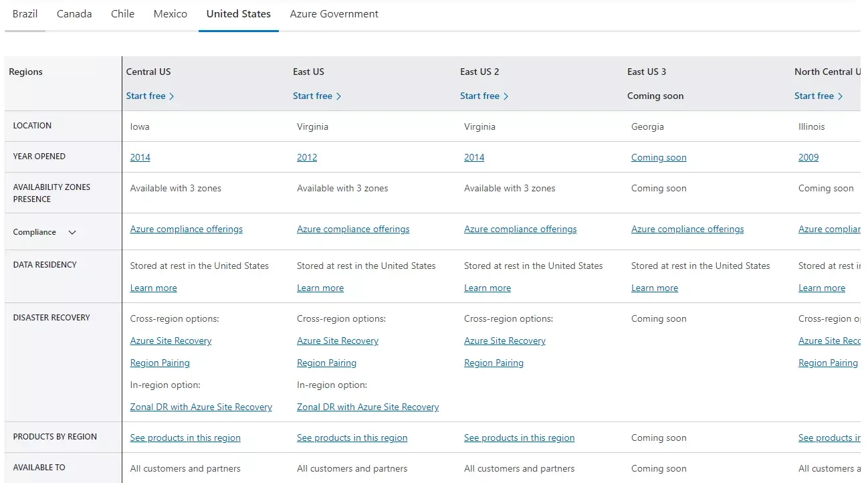Click Learn more in North Central US data residency

click(822, 288)
